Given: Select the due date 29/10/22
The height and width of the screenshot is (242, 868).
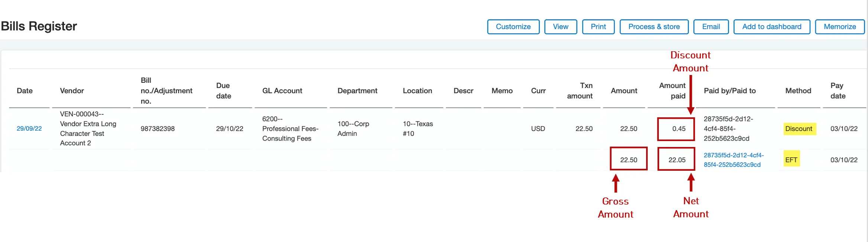Looking at the screenshot, I should pos(230,128).
